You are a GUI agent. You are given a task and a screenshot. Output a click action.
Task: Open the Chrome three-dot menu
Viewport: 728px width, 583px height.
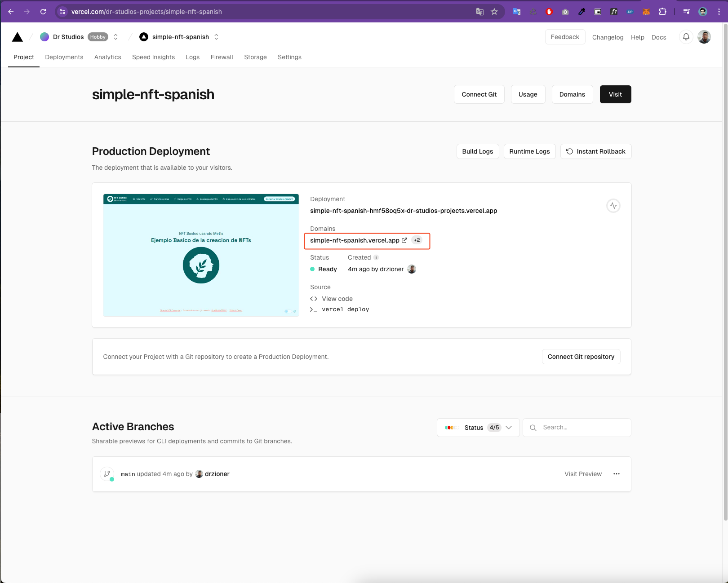[719, 12]
